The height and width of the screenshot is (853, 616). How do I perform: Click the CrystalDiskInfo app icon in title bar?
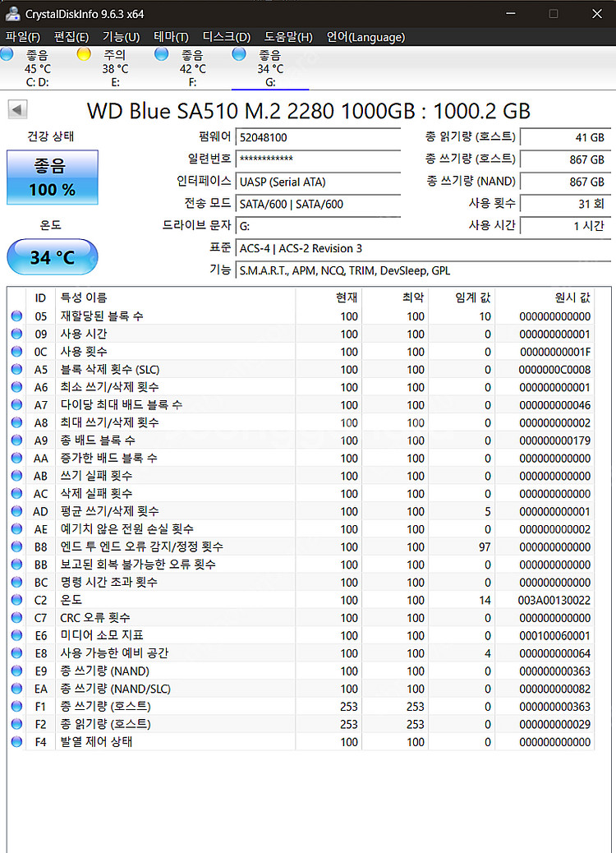click(x=12, y=14)
